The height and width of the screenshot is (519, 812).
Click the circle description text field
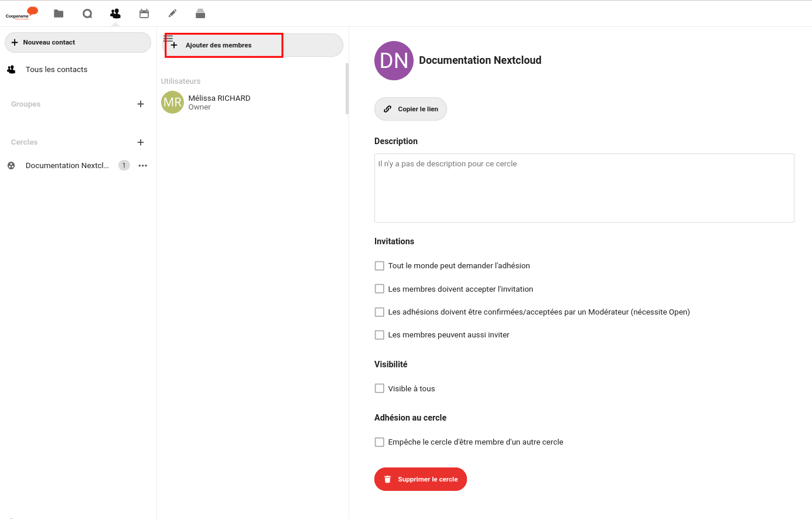[584, 188]
